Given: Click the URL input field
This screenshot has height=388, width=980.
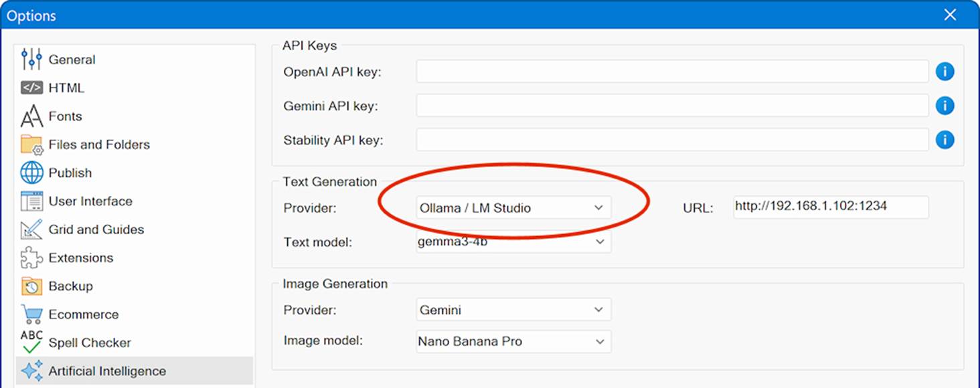Looking at the screenshot, I should pos(830,207).
